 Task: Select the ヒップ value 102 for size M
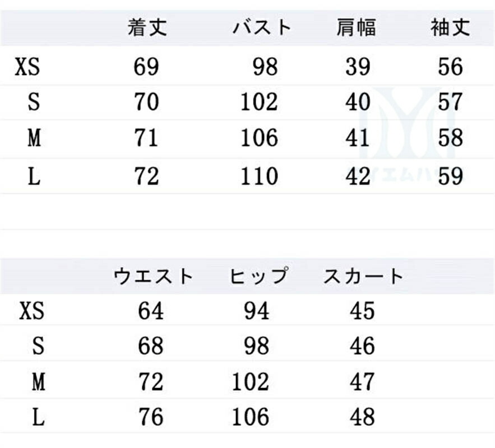click(251, 382)
